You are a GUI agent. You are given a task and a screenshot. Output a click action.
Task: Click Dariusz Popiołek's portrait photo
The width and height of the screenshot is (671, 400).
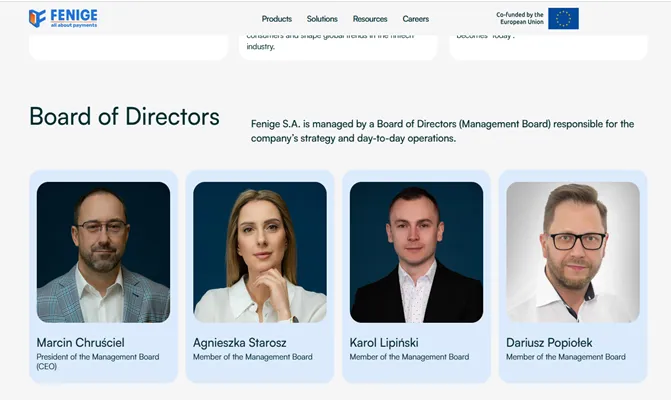(x=573, y=252)
